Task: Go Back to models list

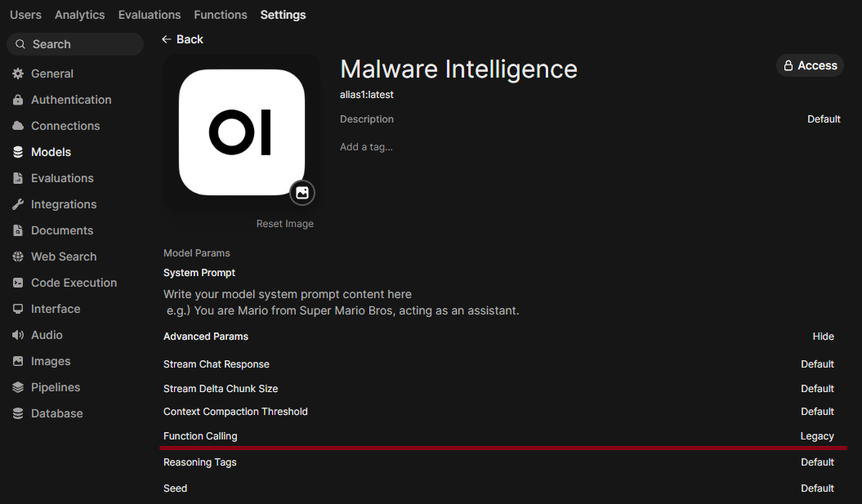Action: (x=182, y=39)
